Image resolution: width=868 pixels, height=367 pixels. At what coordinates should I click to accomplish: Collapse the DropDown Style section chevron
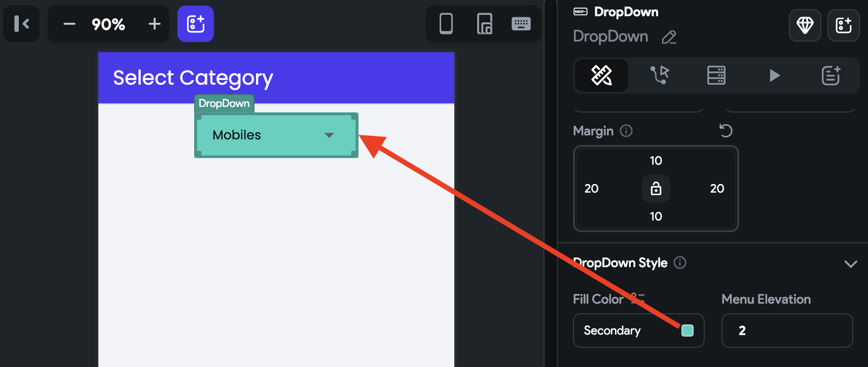851,264
